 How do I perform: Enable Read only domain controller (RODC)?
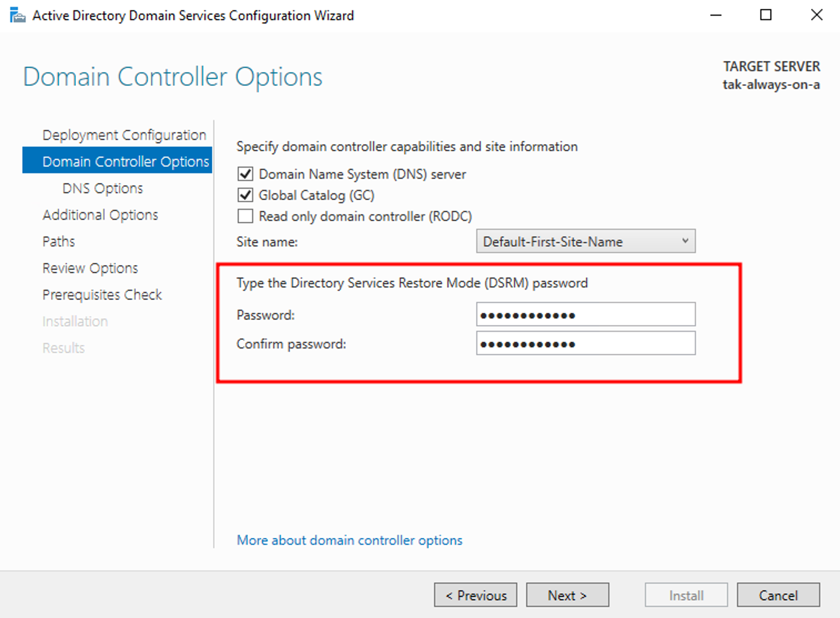(x=245, y=216)
